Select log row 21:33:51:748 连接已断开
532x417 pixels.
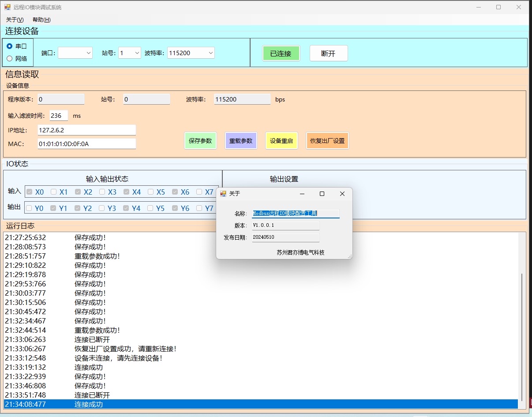point(261,395)
